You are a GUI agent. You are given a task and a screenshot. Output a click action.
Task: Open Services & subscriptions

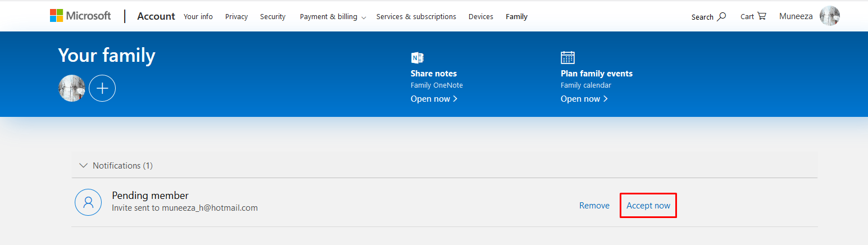(x=416, y=17)
